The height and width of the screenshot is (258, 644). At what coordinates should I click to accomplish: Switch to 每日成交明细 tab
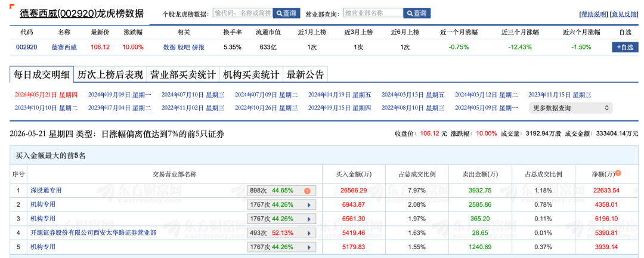pos(42,74)
